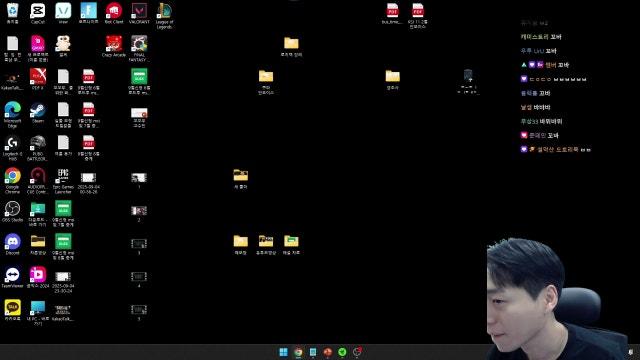Open the 새 폴더 folder

pos(240,179)
